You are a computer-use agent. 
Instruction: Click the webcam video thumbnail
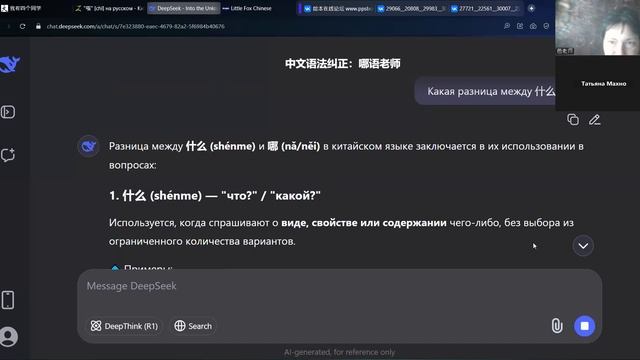pyautogui.click(x=598, y=28)
